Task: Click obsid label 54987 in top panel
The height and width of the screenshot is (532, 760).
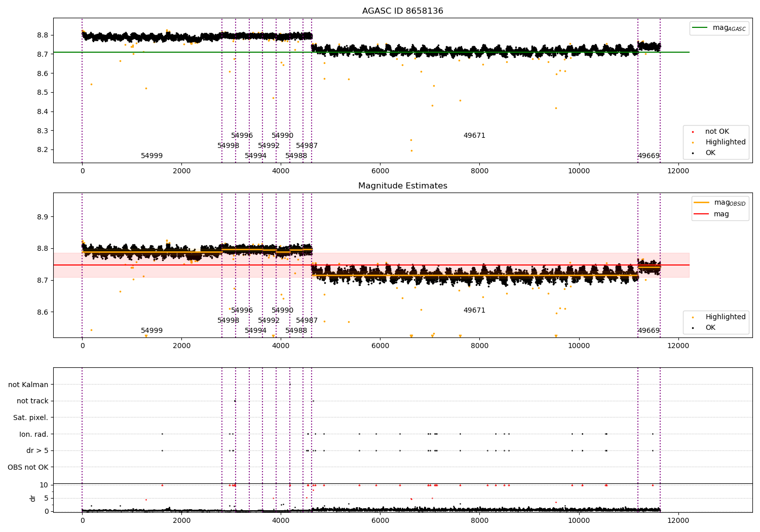Action: [x=307, y=146]
